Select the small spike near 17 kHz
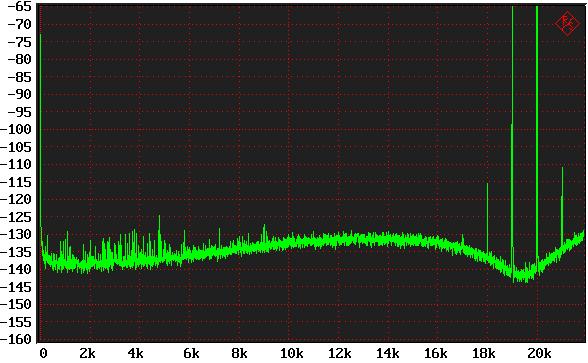Image resolution: width=588 pixels, height=363 pixels. [462, 240]
